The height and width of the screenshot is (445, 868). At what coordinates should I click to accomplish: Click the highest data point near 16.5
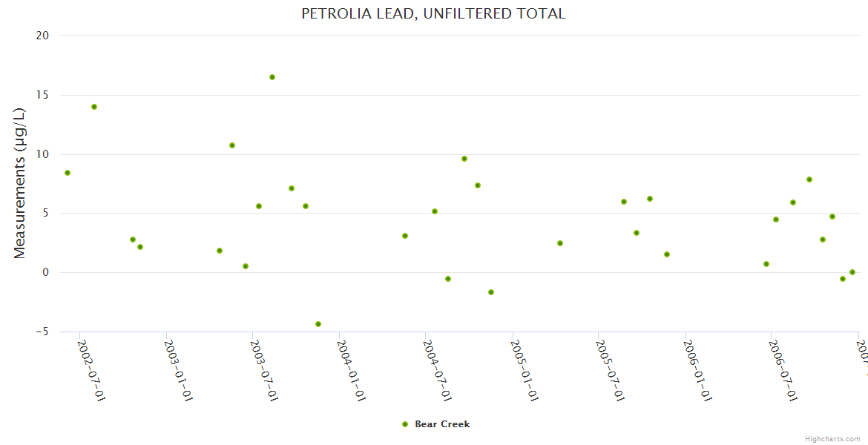point(272,77)
